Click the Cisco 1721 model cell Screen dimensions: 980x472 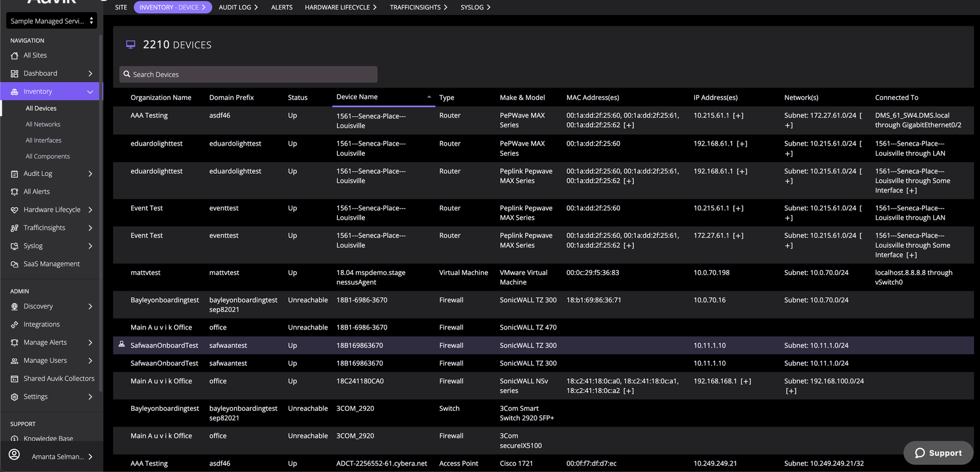click(516, 464)
